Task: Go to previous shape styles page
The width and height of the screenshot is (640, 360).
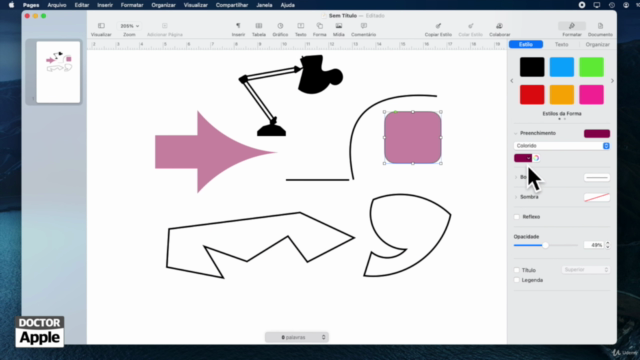Action: pyautogui.click(x=512, y=81)
